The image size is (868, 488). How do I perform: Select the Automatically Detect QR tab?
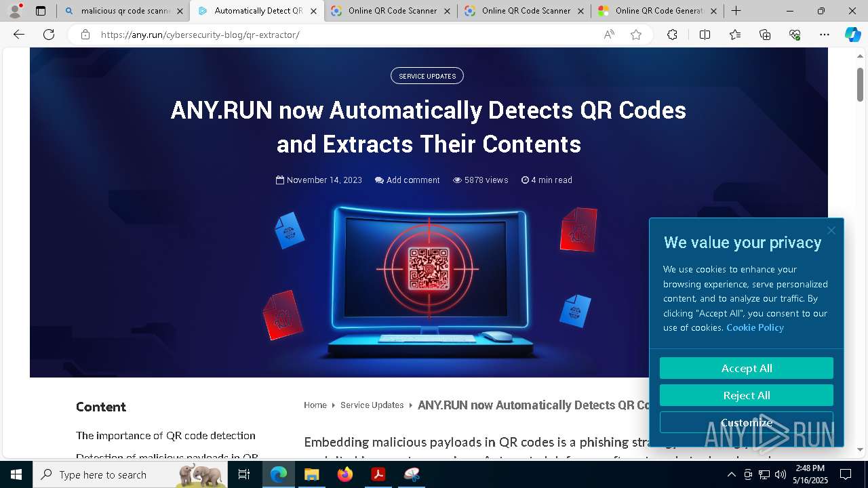click(x=256, y=11)
